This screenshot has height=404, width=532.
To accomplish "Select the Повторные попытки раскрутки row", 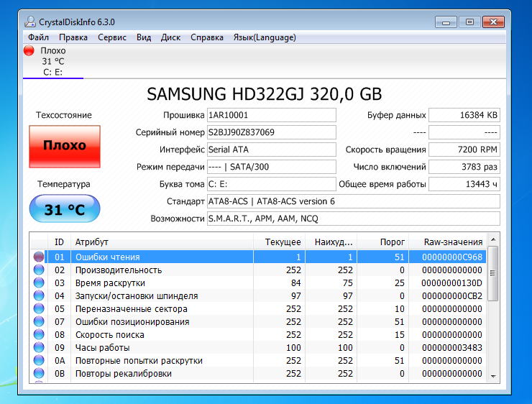I will (258, 360).
